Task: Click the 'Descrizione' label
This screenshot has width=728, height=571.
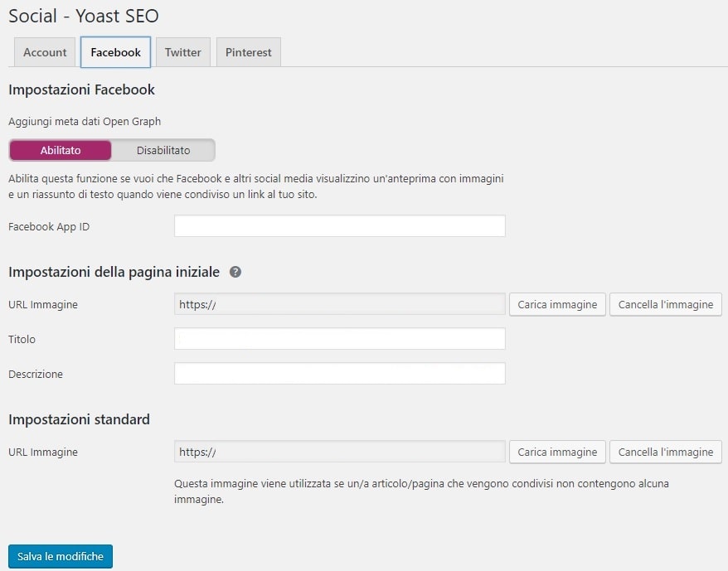Action: [36, 374]
